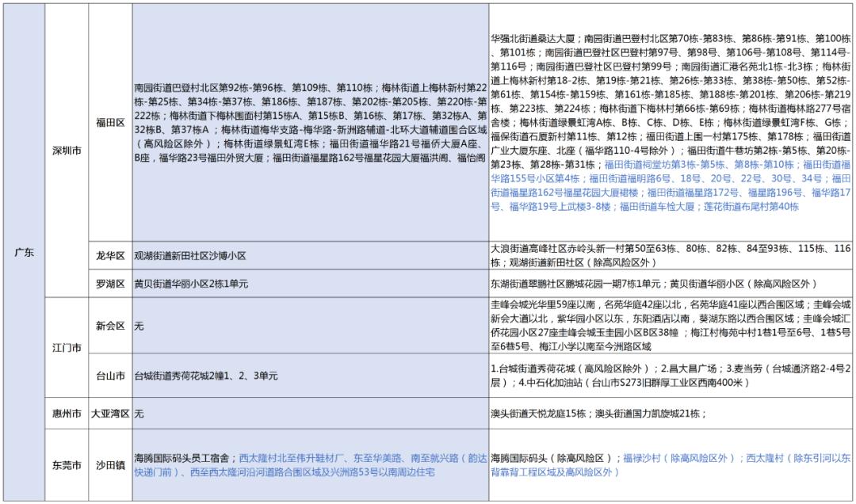
Task: Select the 无 cell in 新会区 row
Action: pyautogui.click(x=310, y=326)
